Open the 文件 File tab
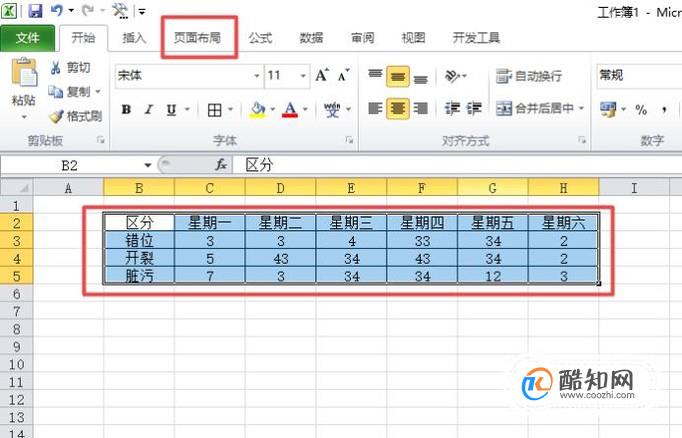 pos(27,38)
